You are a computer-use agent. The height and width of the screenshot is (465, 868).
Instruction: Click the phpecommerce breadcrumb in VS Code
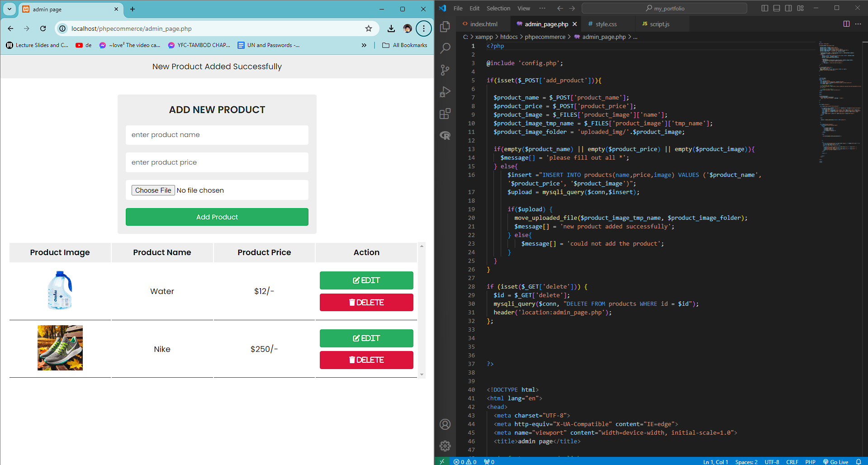pos(545,37)
